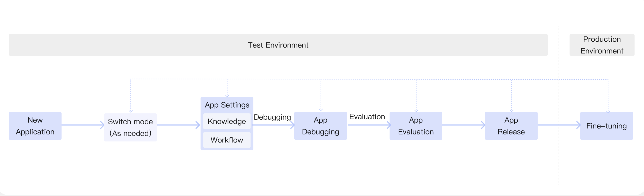Click the App Settings header label
This screenshot has width=644, height=196.
click(227, 105)
